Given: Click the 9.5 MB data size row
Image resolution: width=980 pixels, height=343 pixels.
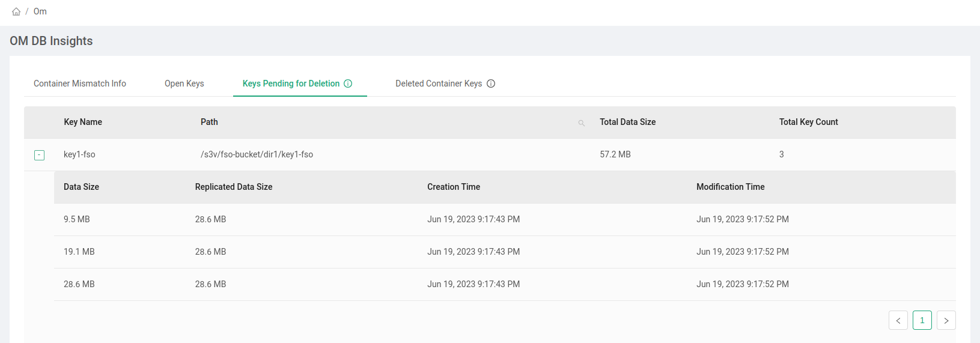Looking at the screenshot, I should [77, 219].
